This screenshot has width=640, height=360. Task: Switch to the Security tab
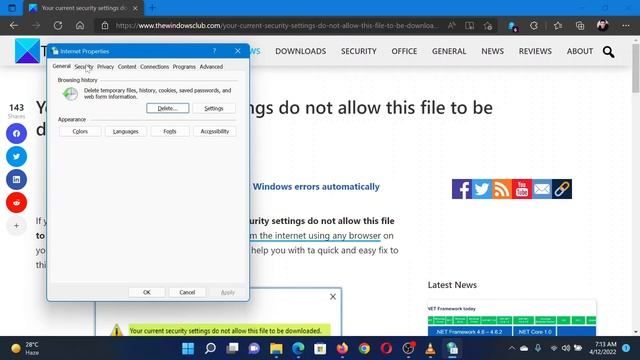(x=84, y=67)
